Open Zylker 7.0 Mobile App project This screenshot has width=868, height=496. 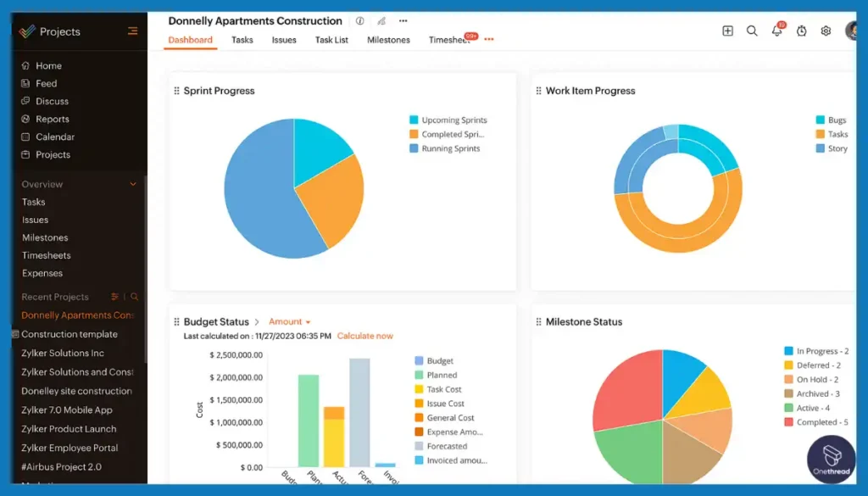tap(67, 410)
